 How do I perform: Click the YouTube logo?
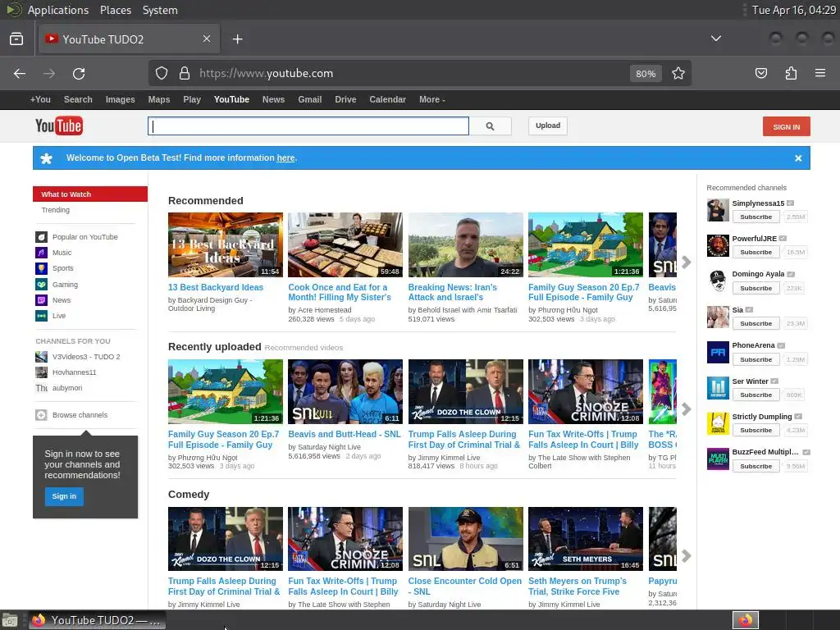(59, 126)
